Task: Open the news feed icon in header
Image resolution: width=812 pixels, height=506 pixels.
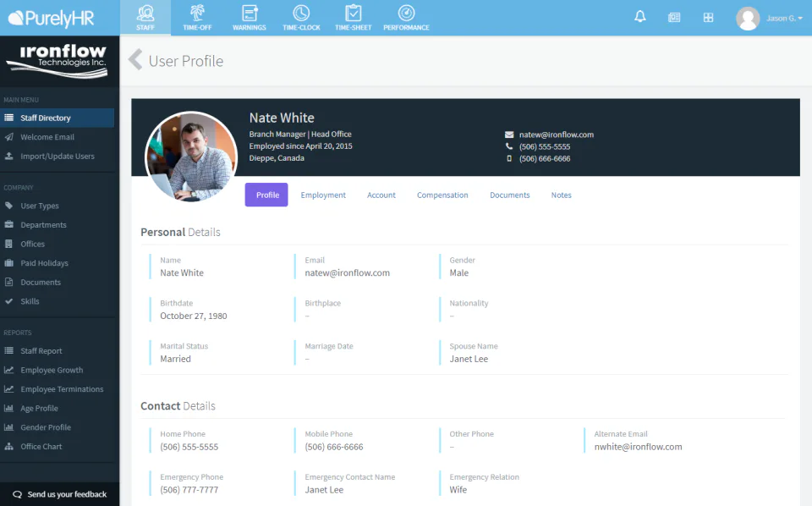Action: tap(674, 18)
